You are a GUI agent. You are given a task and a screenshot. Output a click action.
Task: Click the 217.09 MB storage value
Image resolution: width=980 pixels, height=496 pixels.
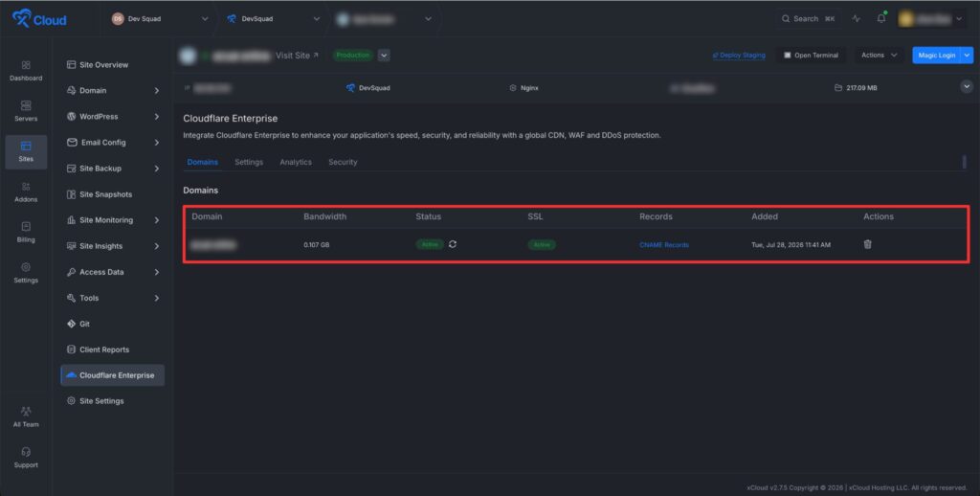[861, 88]
